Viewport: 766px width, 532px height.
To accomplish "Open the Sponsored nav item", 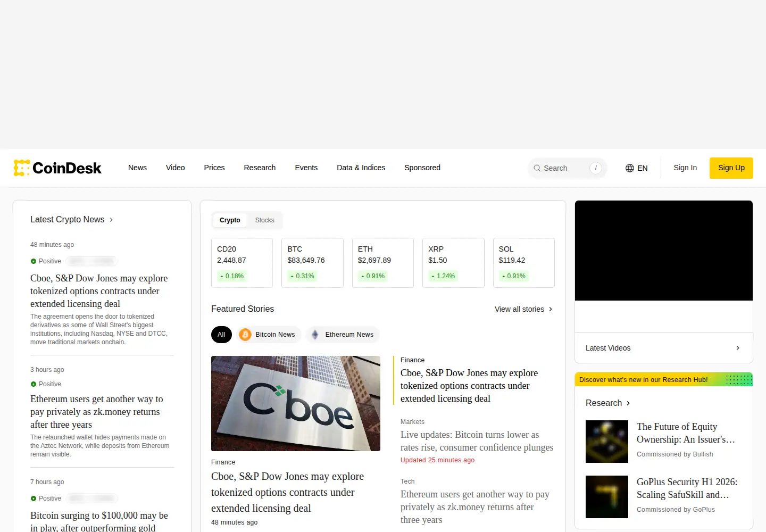I will [x=422, y=168].
